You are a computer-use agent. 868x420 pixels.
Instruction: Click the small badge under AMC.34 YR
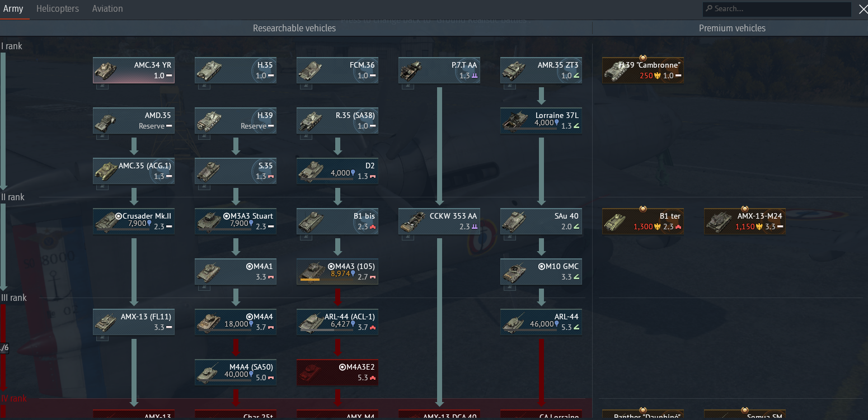click(103, 86)
